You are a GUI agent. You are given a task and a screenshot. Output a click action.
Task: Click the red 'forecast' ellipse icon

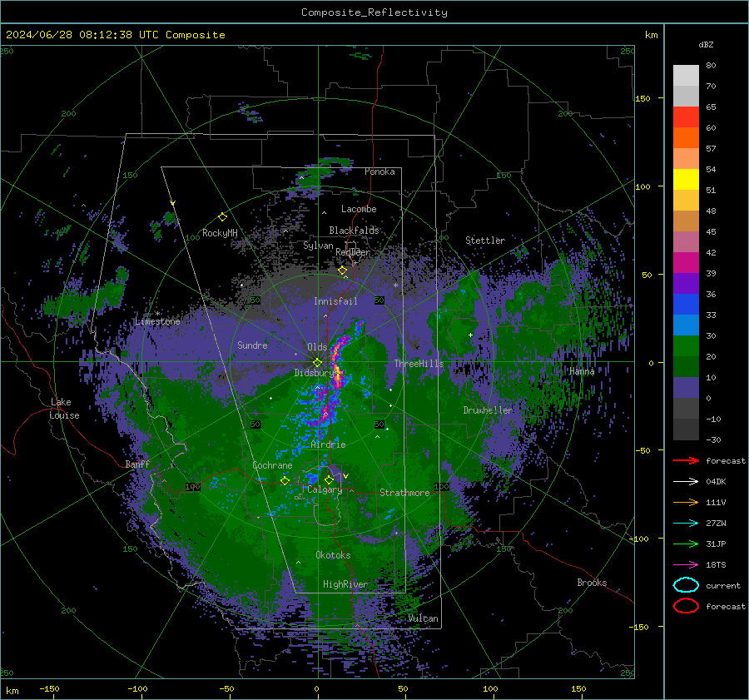[x=686, y=606]
